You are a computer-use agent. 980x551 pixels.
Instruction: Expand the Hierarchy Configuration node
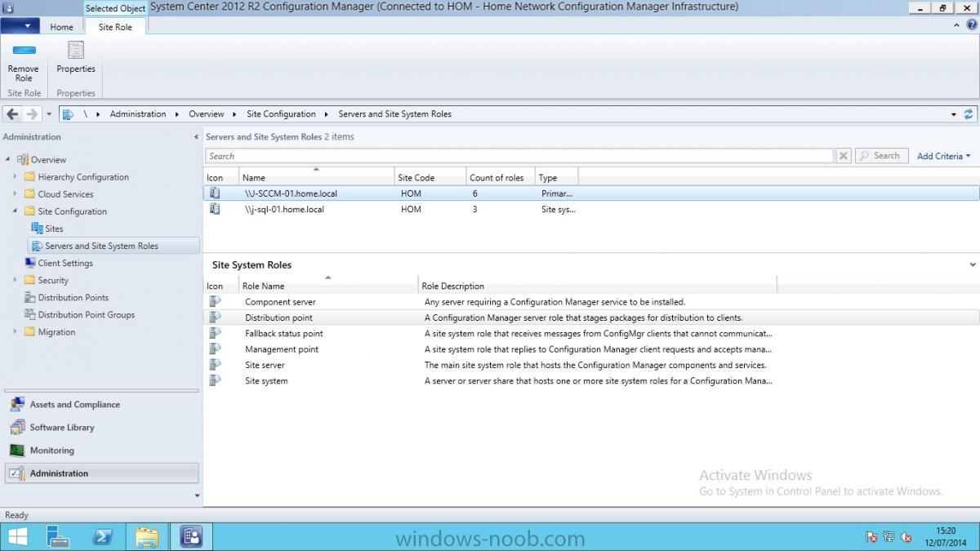coord(15,176)
